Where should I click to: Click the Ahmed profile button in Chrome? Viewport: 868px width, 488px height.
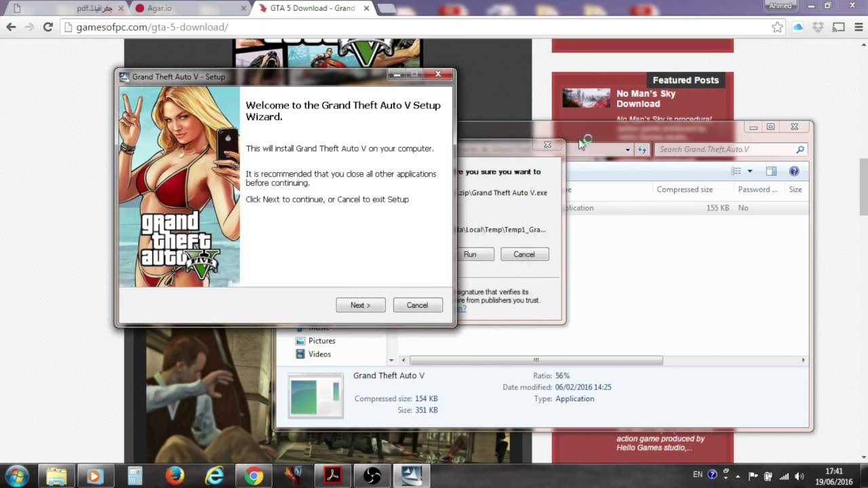point(781,5)
